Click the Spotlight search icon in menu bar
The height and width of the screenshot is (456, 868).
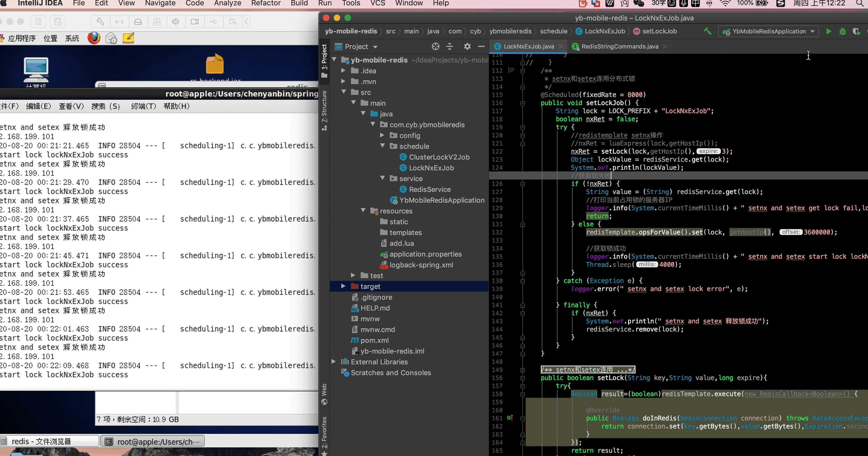(860, 3)
